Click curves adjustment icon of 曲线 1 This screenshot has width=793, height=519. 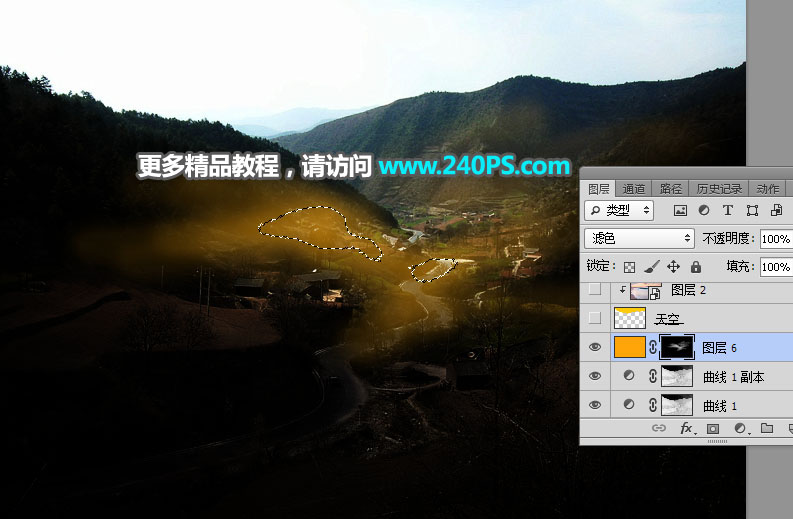click(629, 405)
